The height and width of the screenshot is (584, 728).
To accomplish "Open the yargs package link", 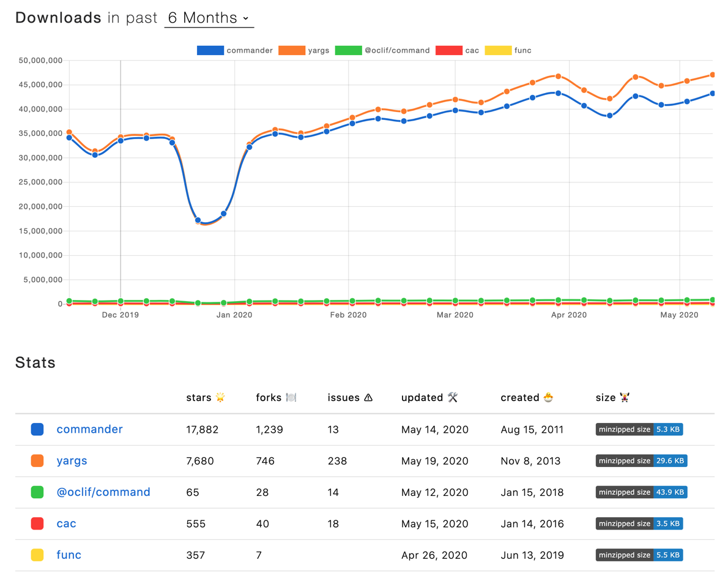I will (x=72, y=461).
